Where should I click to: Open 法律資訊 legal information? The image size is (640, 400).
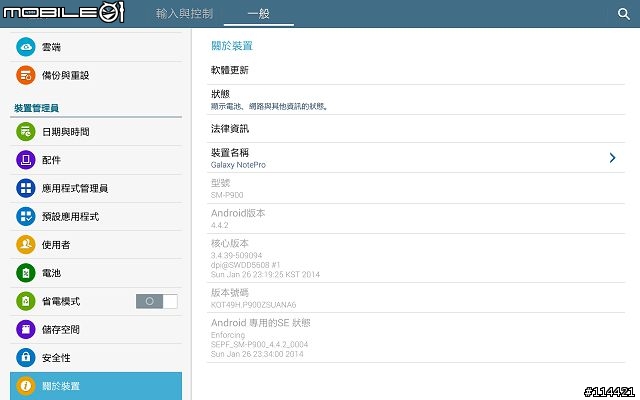point(416,129)
